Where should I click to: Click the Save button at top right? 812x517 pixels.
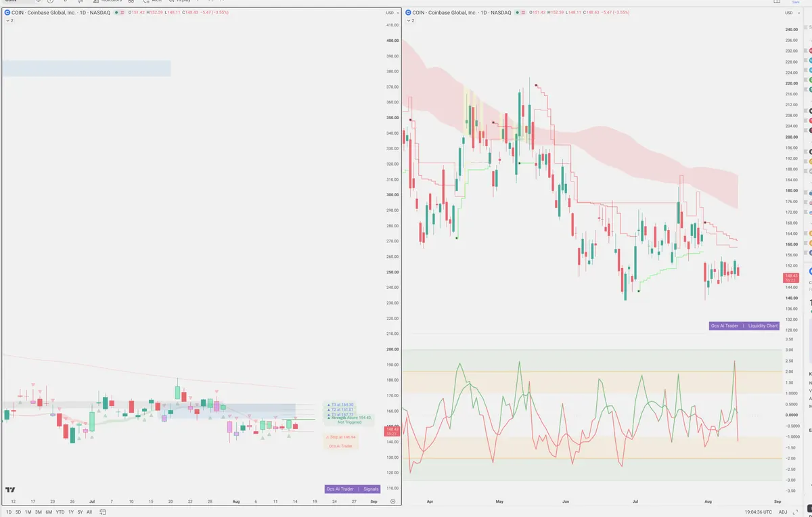(x=796, y=2)
